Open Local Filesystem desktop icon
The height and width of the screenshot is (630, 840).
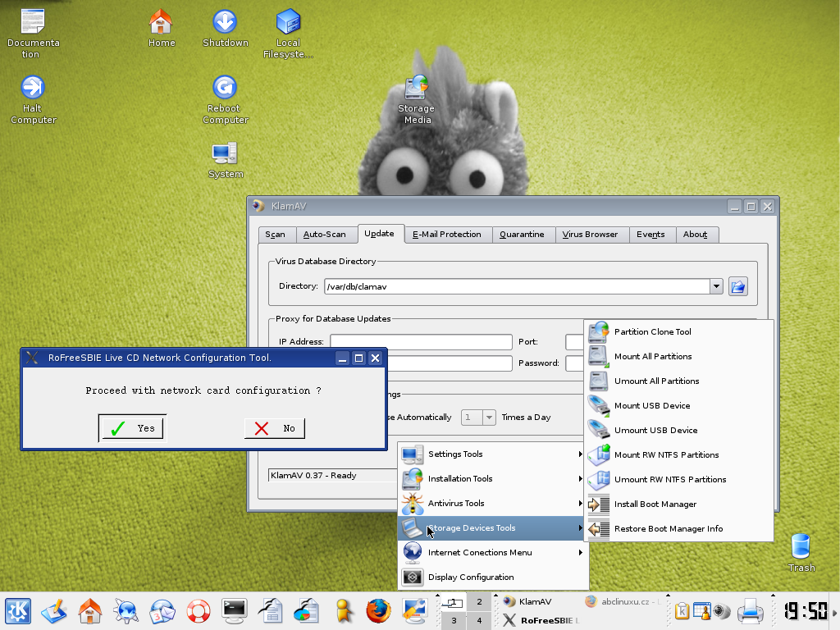[288, 33]
